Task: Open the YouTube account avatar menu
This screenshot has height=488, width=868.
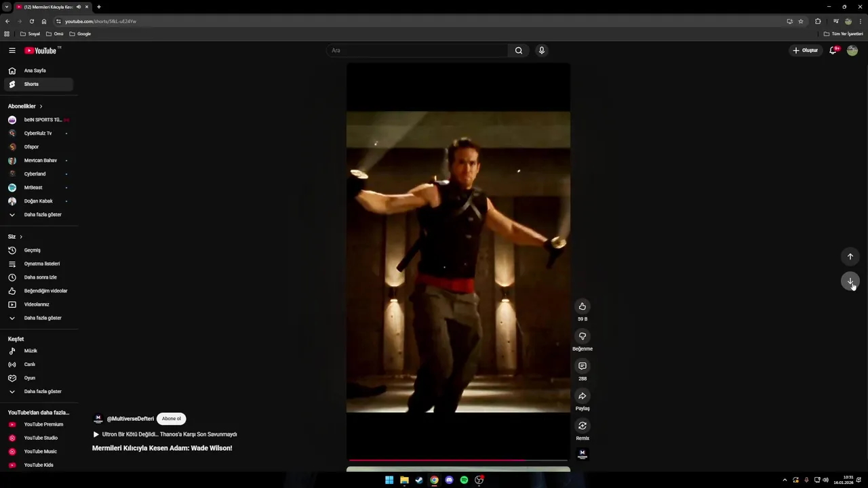Action: click(852, 50)
